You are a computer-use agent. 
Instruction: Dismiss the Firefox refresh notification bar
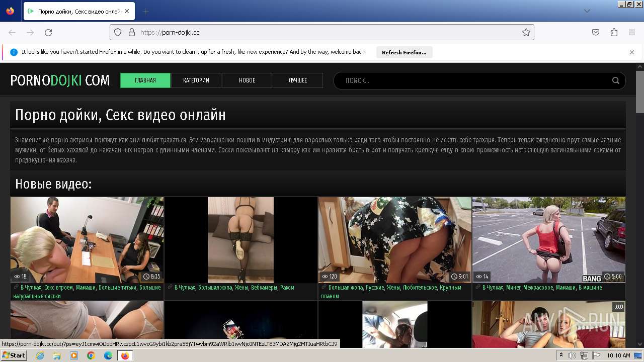point(632,52)
